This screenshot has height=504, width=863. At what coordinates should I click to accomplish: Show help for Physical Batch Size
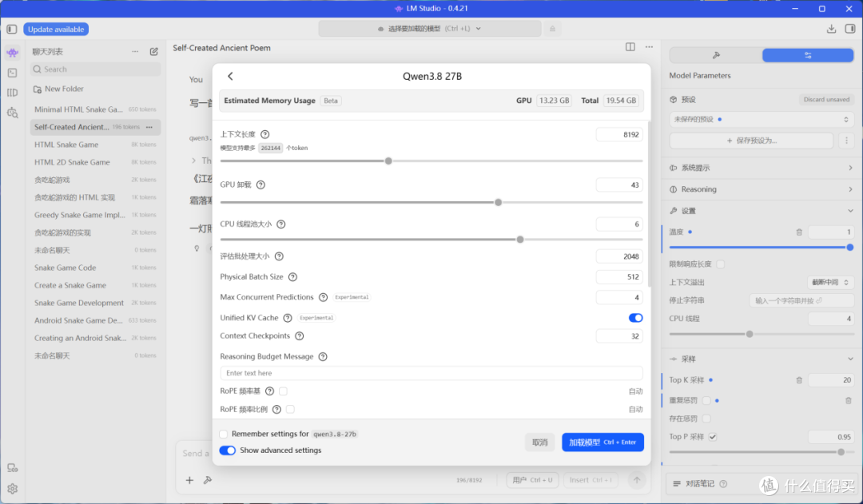tap(292, 276)
